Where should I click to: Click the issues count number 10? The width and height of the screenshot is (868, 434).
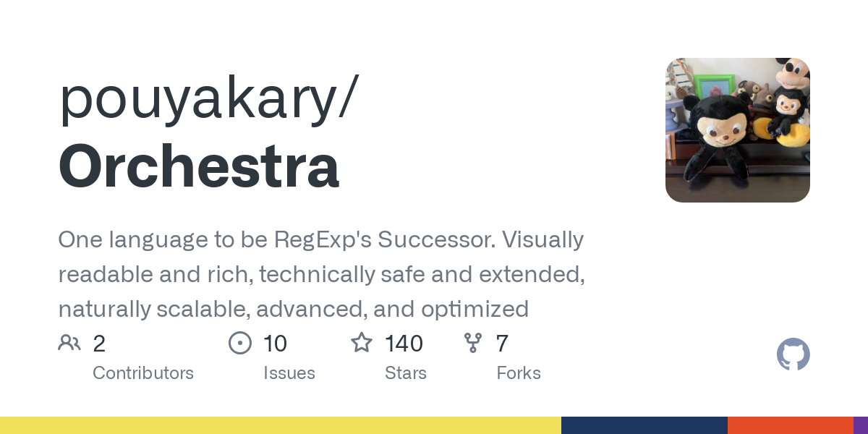click(275, 343)
